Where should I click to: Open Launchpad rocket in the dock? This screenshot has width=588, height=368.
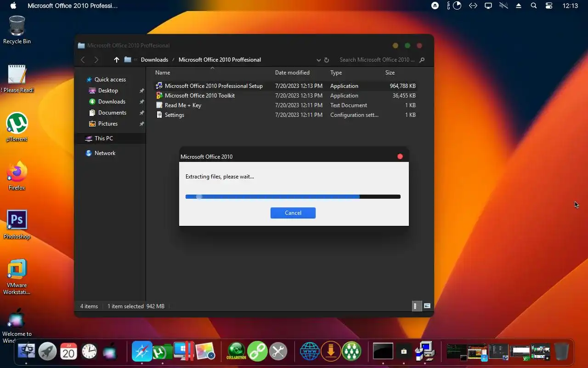point(47,352)
